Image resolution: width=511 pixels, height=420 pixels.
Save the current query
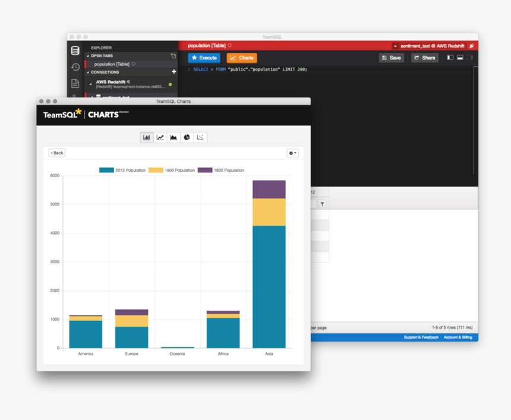tap(392, 58)
